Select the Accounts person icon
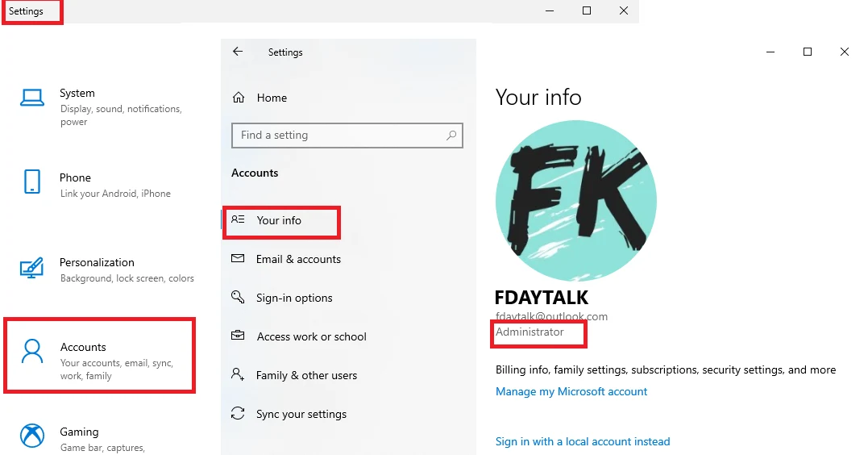The image size is (868, 455). (x=32, y=352)
